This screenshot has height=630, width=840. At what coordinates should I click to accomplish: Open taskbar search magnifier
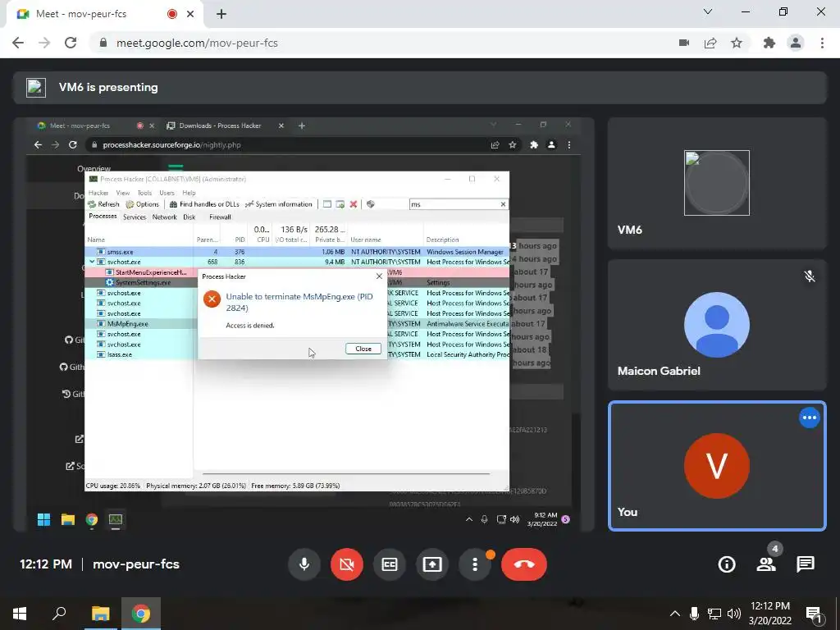coord(59,614)
